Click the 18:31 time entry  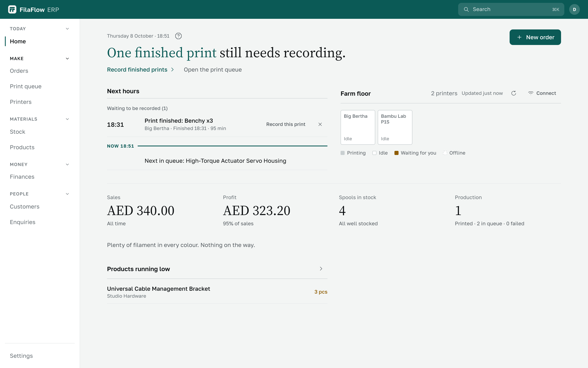(x=115, y=125)
